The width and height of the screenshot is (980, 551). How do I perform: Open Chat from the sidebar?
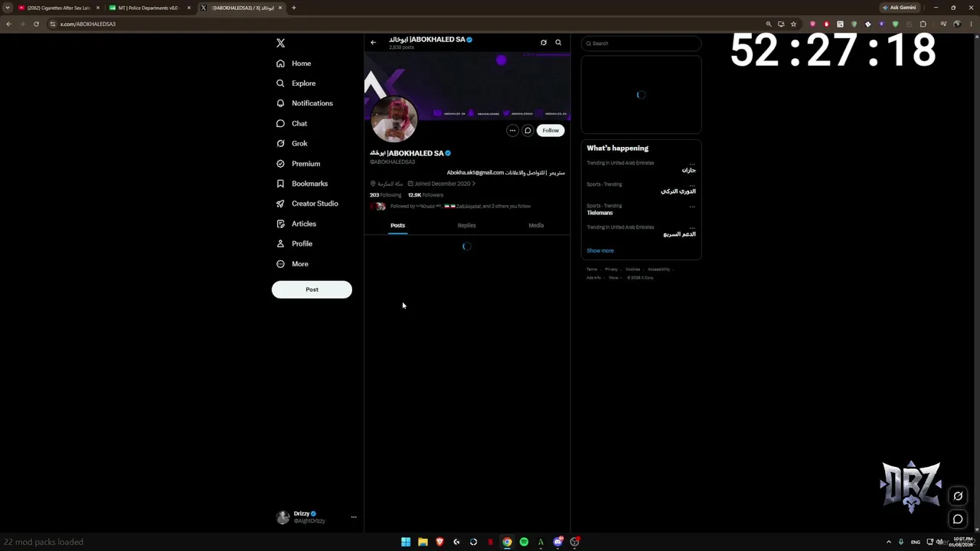pos(292,123)
